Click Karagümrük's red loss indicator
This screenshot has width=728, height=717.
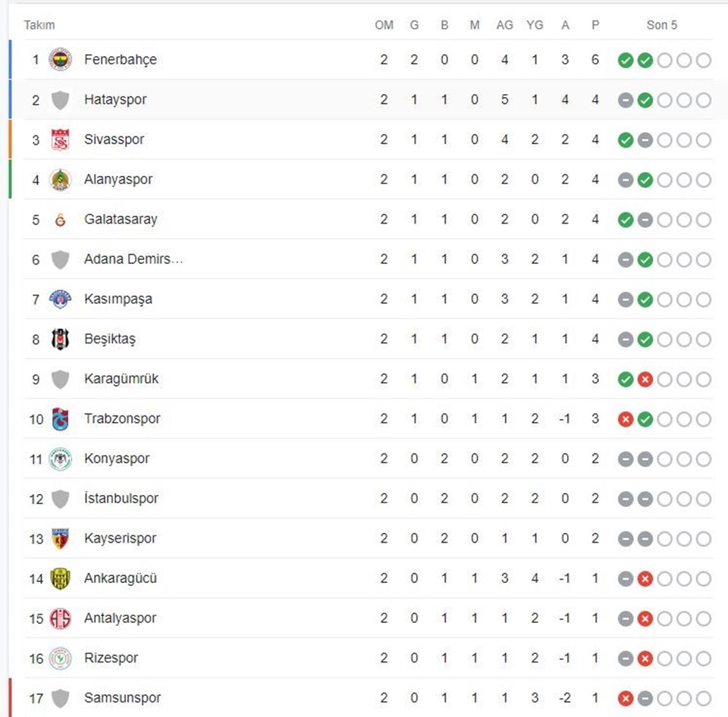[645, 379]
